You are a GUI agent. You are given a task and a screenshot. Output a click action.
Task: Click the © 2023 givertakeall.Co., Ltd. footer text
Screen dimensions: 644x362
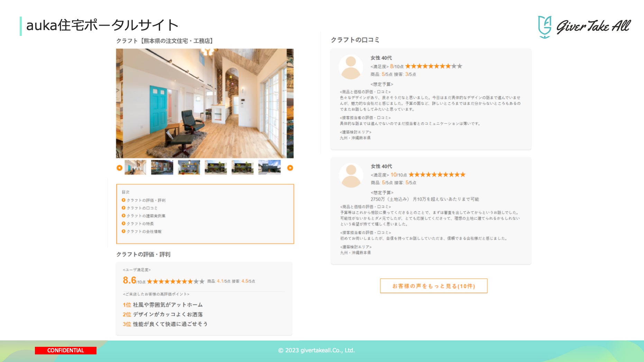tap(316, 350)
